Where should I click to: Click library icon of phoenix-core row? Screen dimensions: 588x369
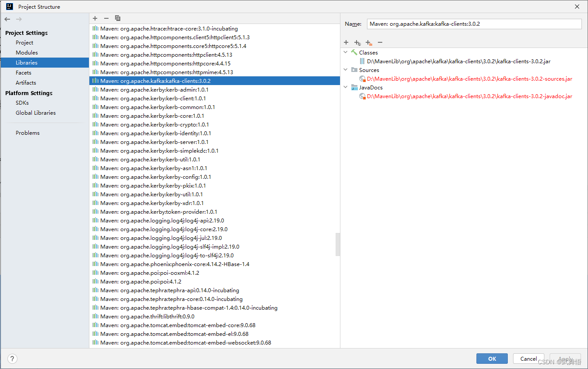click(95, 264)
